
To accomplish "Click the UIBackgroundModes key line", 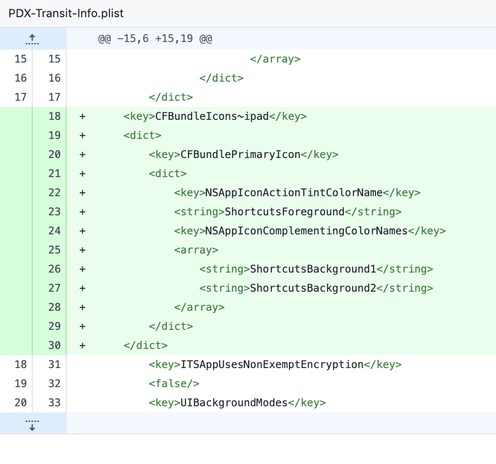I will click(x=237, y=403).
